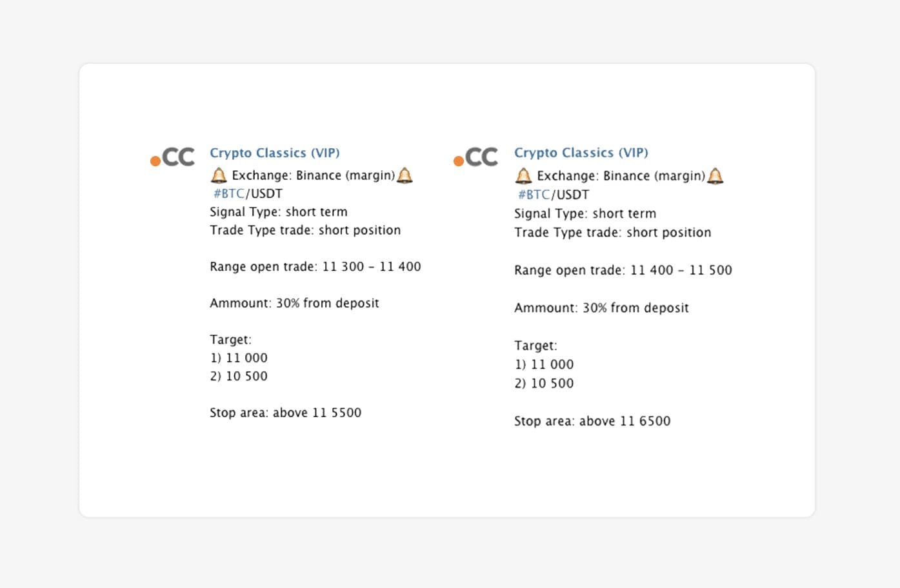Click "Ammount: 30% from deposit" in the first message

click(x=294, y=303)
